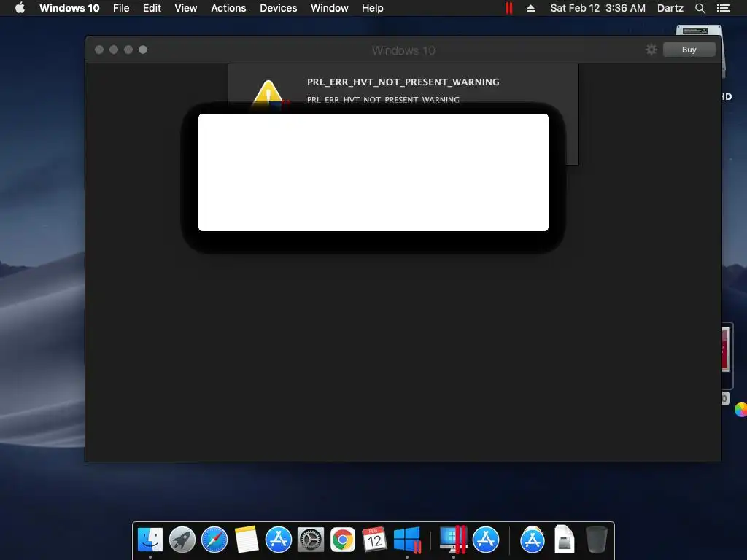Screen dimensions: 747x560
Task: Open the Apple menu
Action: (x=20, y=8)
